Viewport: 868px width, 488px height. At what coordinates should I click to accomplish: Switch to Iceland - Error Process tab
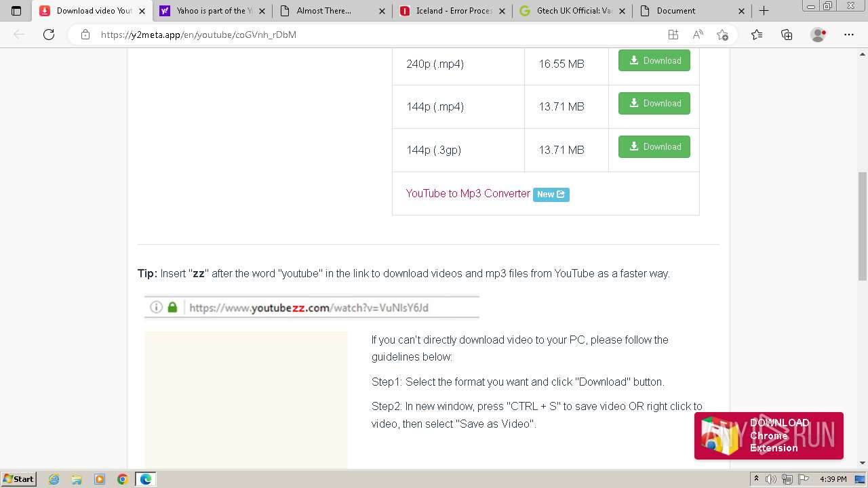[452, 11]
